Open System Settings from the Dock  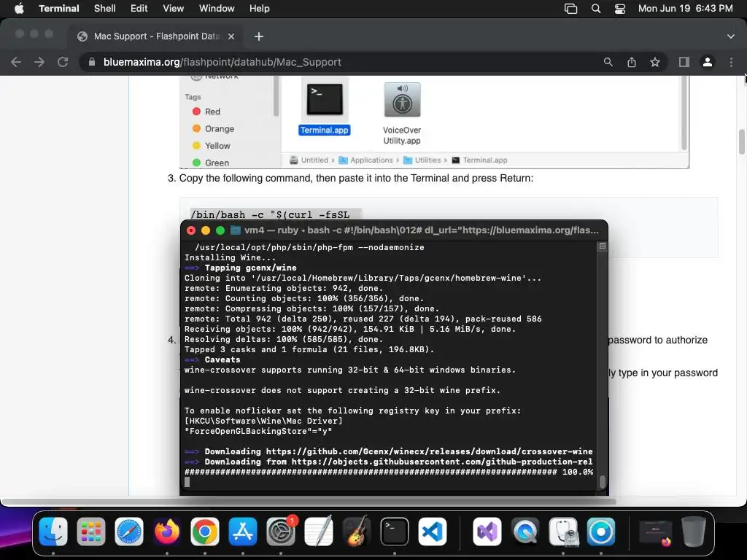pos(281,532)
